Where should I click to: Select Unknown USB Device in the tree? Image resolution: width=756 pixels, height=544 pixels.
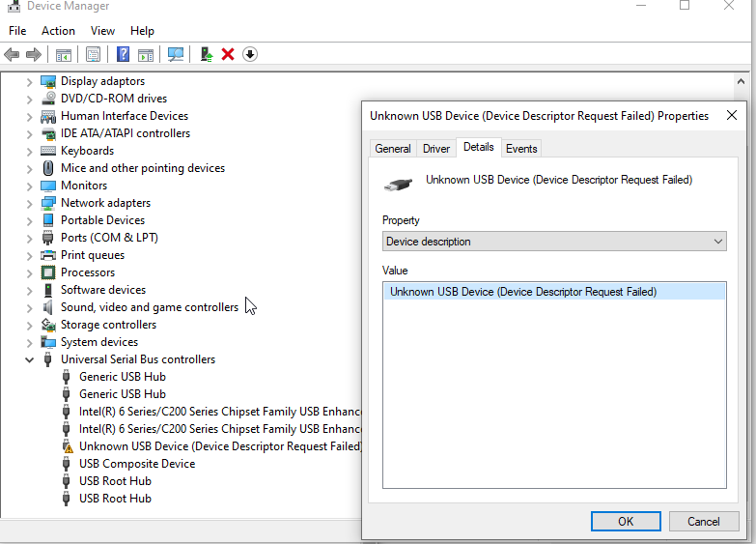click(x=221, y=446)
